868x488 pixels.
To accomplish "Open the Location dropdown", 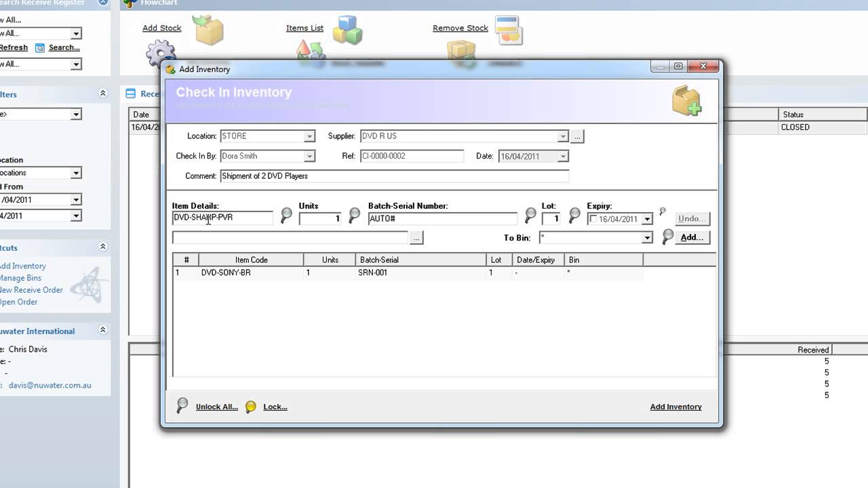I will [x=309, y=136].
